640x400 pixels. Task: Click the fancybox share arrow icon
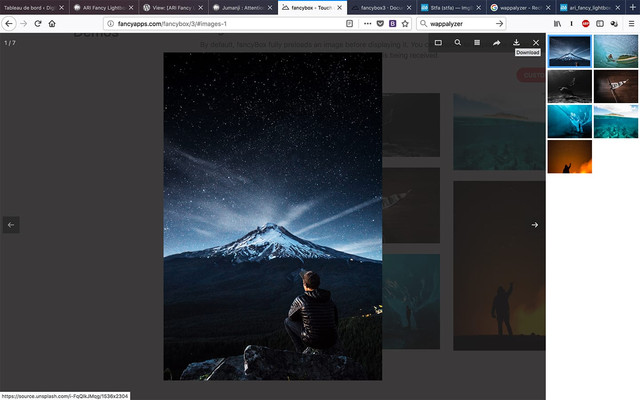(x=496, y=42)
